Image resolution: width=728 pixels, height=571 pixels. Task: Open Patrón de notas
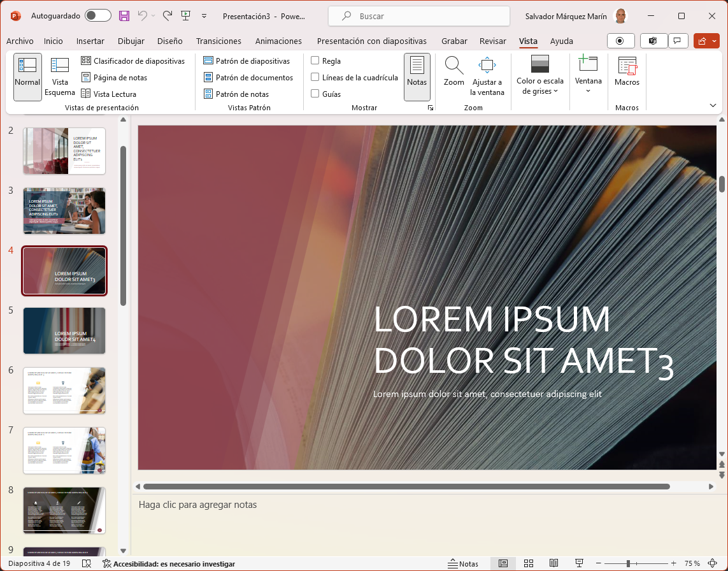236,94
